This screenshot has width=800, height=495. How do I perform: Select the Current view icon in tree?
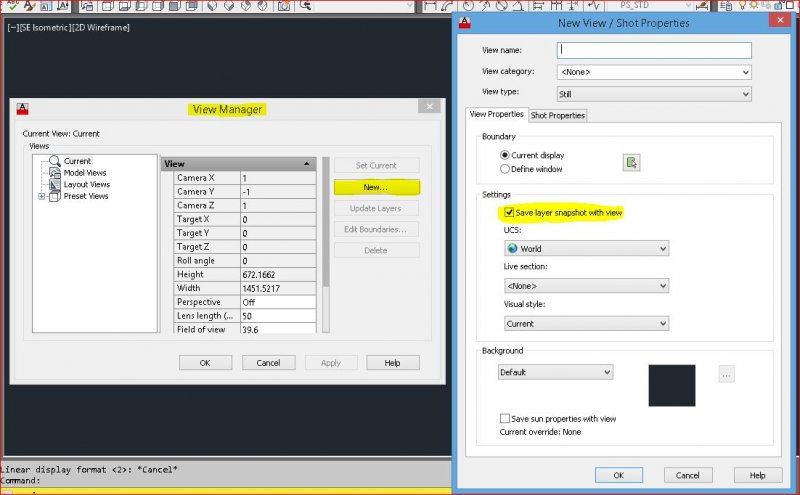55,160
